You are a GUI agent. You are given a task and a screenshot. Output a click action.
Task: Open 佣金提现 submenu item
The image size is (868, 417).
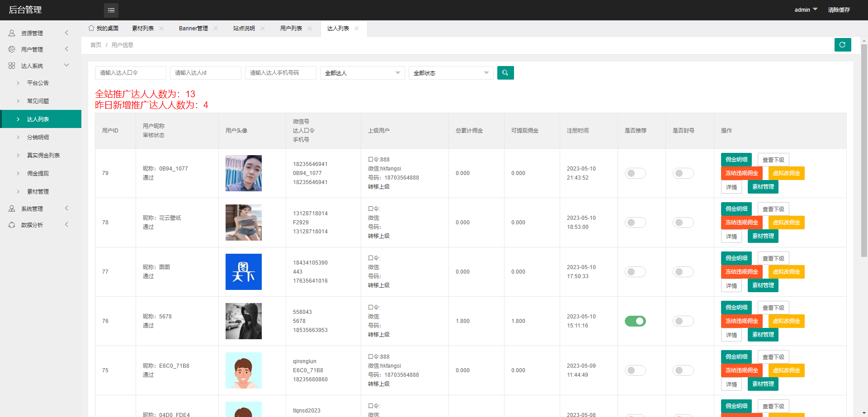(x=41, y=173)
